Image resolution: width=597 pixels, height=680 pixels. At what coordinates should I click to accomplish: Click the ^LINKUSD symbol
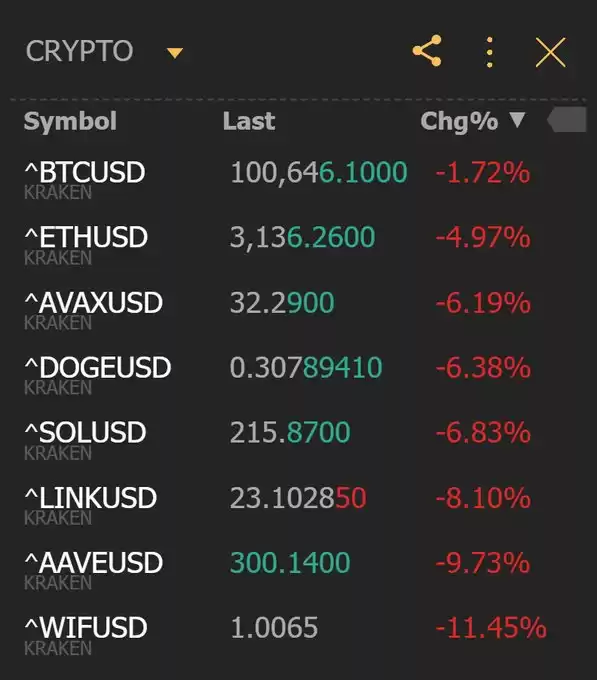(91, 497)
